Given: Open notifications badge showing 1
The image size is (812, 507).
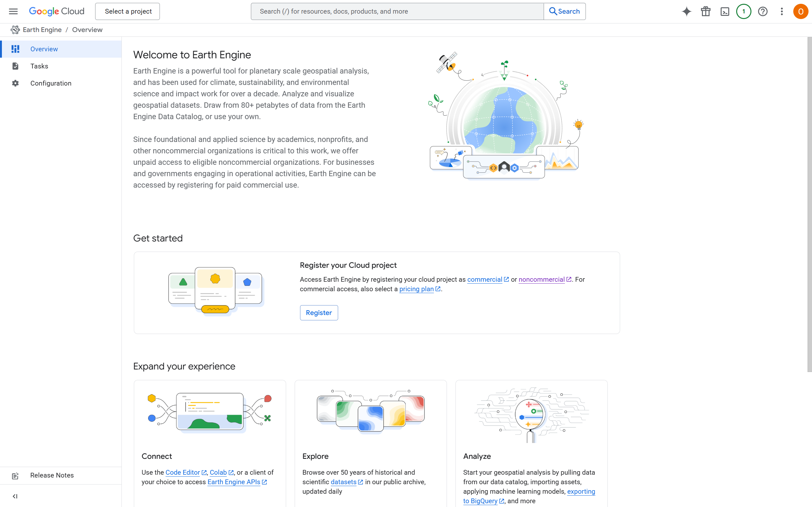Looking at the screenshot, I should point(743,11).
